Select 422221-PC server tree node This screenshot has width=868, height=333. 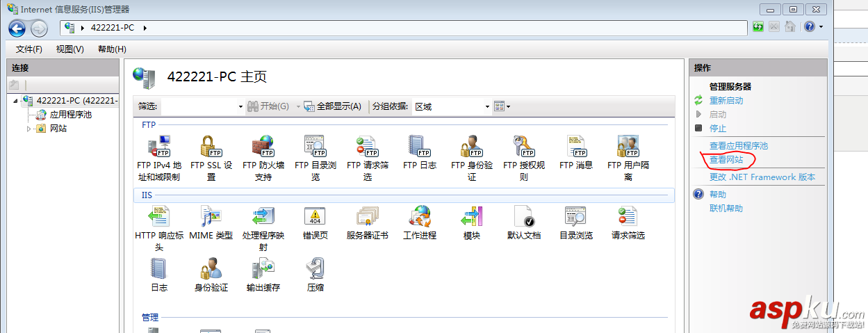coord(77,101)
